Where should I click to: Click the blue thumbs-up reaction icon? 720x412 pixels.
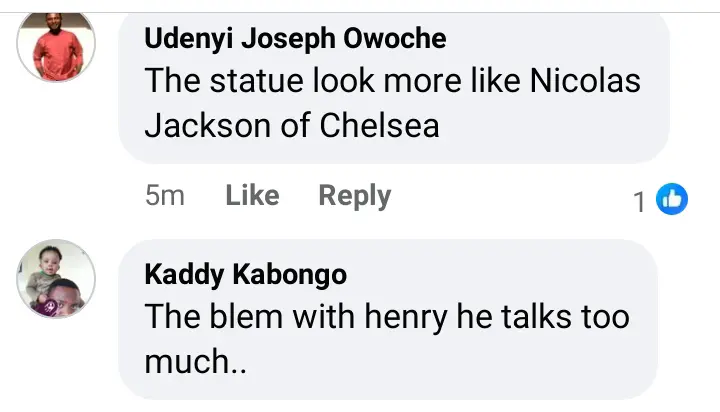(672, 200)
